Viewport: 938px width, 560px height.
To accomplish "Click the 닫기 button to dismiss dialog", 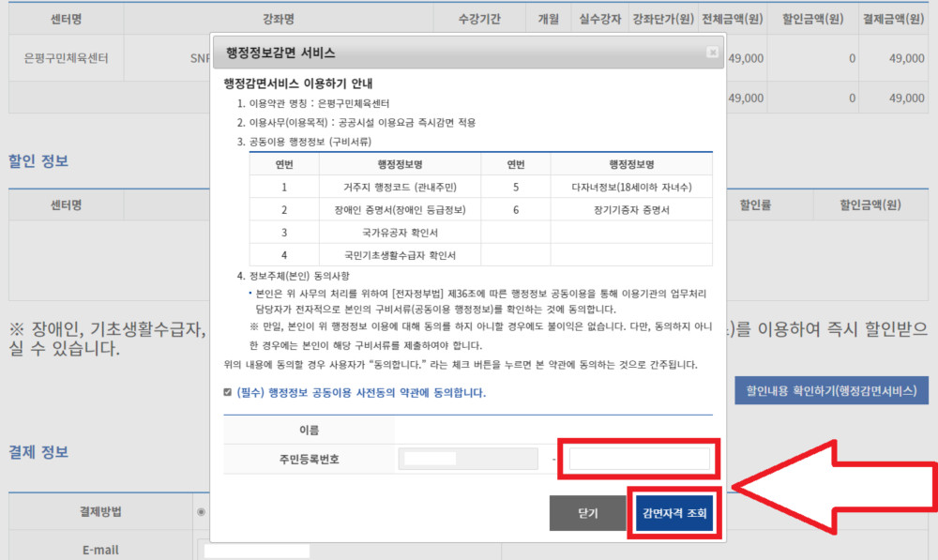I will point(588,513).
